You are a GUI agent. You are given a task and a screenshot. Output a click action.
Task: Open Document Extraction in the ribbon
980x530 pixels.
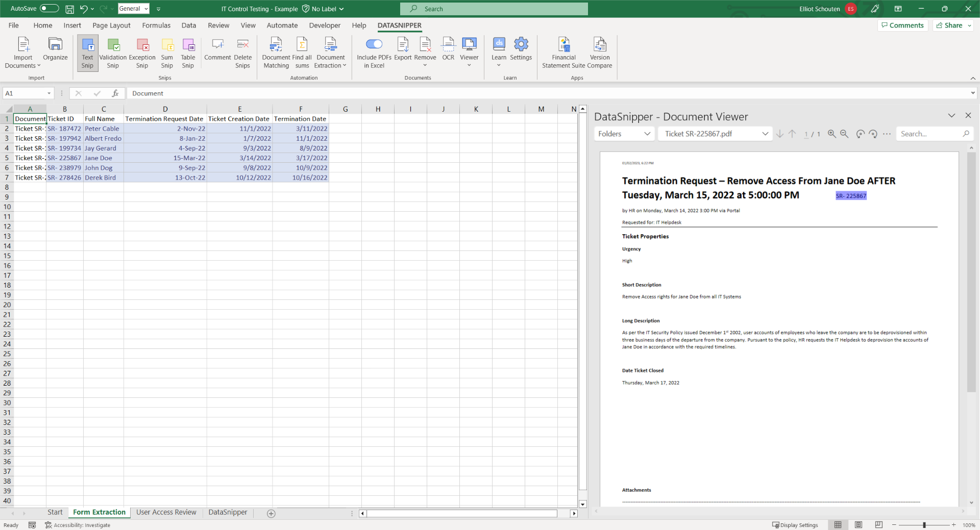coord(330,53)
